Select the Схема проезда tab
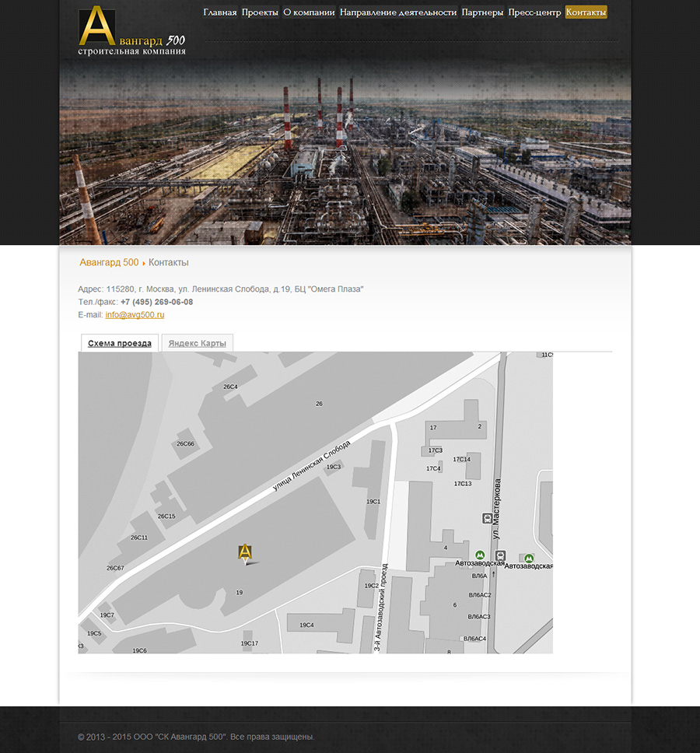700x753 pixels. click(120, 343)
